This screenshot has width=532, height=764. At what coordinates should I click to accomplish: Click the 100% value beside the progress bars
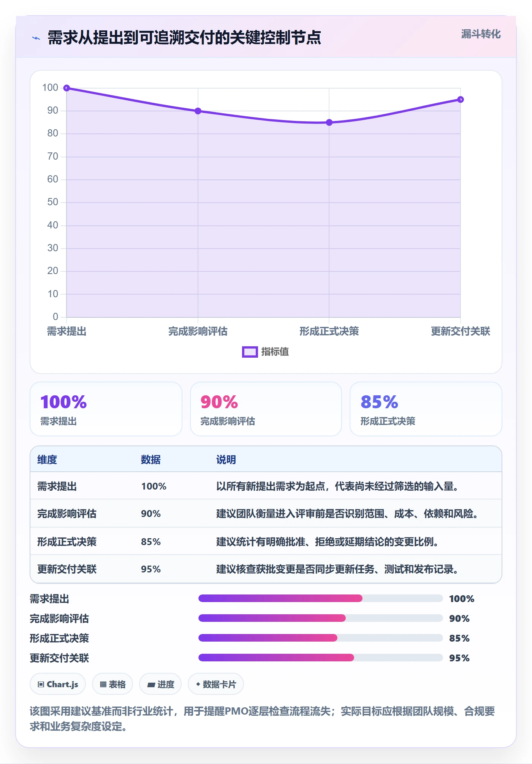pos(462,599)
